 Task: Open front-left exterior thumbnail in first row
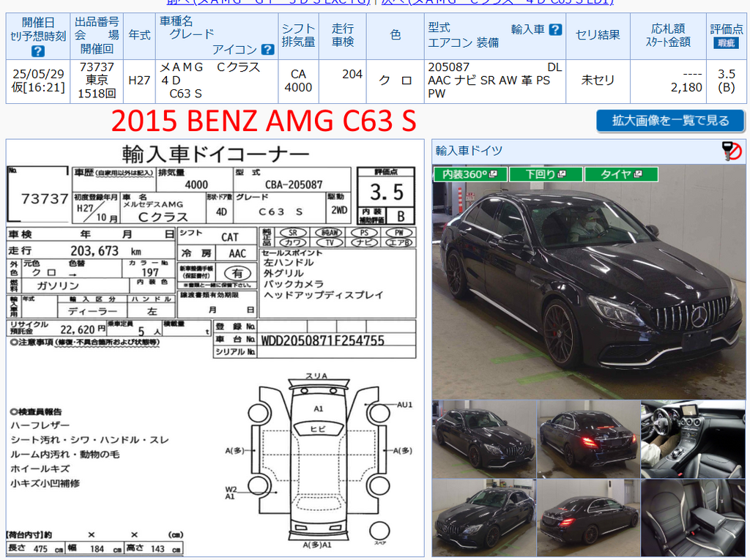[x=484, y=439]
